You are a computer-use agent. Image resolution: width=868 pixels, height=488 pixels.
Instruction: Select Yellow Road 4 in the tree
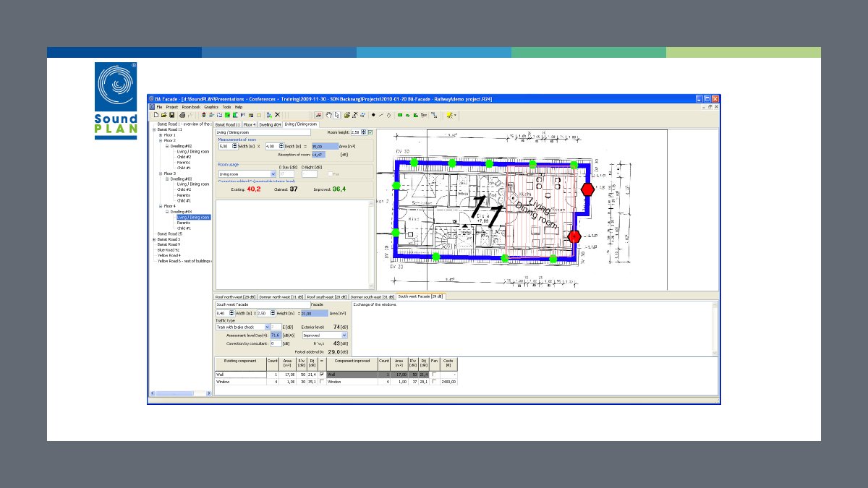click(170, 255)
